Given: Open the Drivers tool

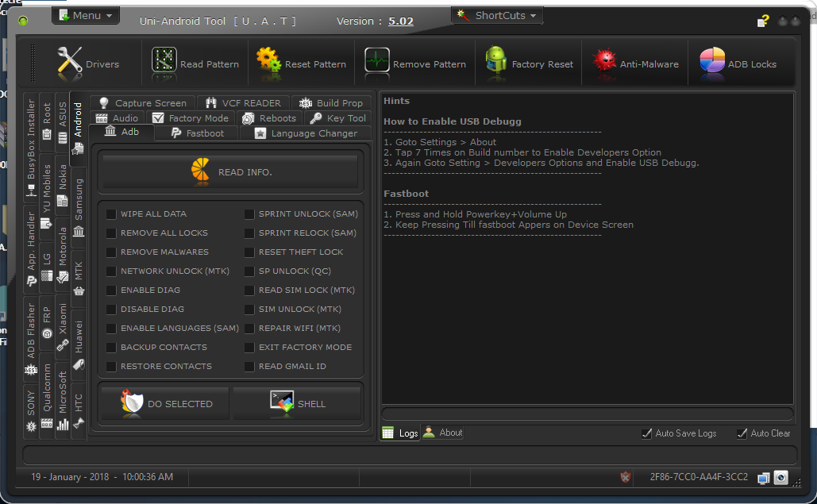Looking at the screenshot, I should pos(88,63).
